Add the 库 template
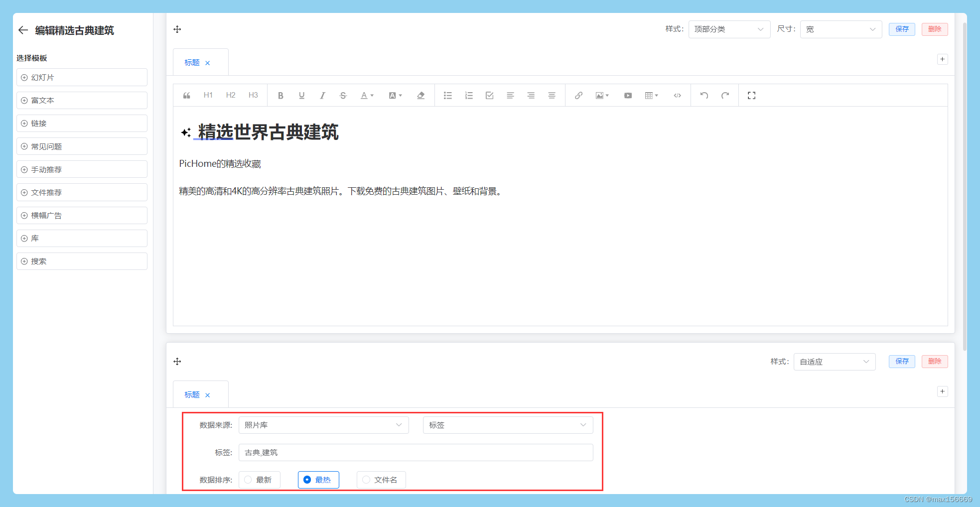The width and height of the screenshot is (980, 507). [x=82, y=238]
